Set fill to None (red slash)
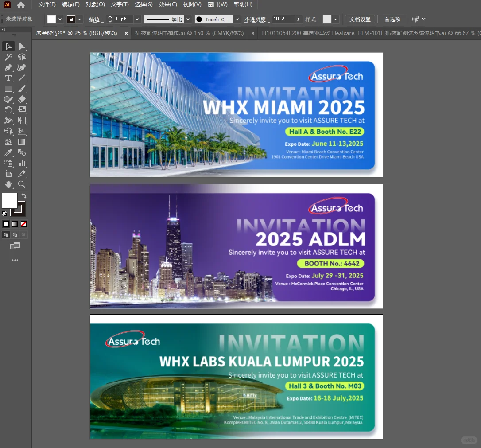This screenshot has width=481, height=448. pos(23,224)
